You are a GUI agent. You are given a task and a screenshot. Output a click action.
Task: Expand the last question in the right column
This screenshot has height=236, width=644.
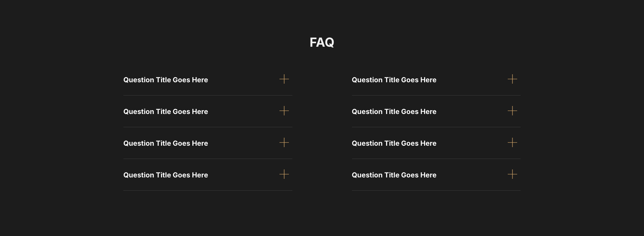pyautogui.click(x=512, y=174)
